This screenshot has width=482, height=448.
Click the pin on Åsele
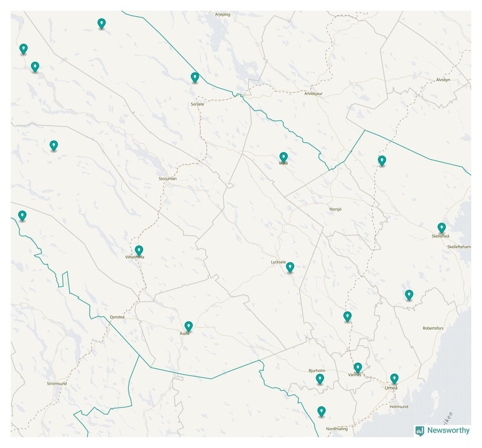click(x=188, y=326)
